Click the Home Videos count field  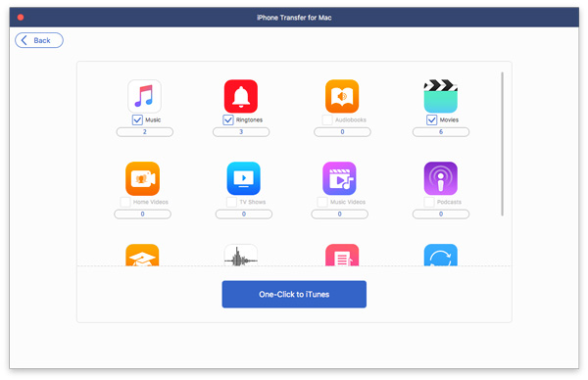[142, 214]
